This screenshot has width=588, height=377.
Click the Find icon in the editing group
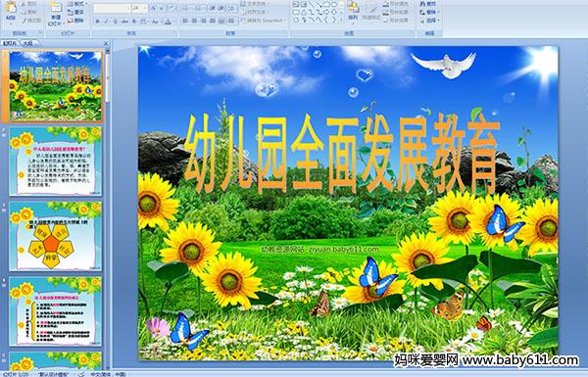pos(428,4)
